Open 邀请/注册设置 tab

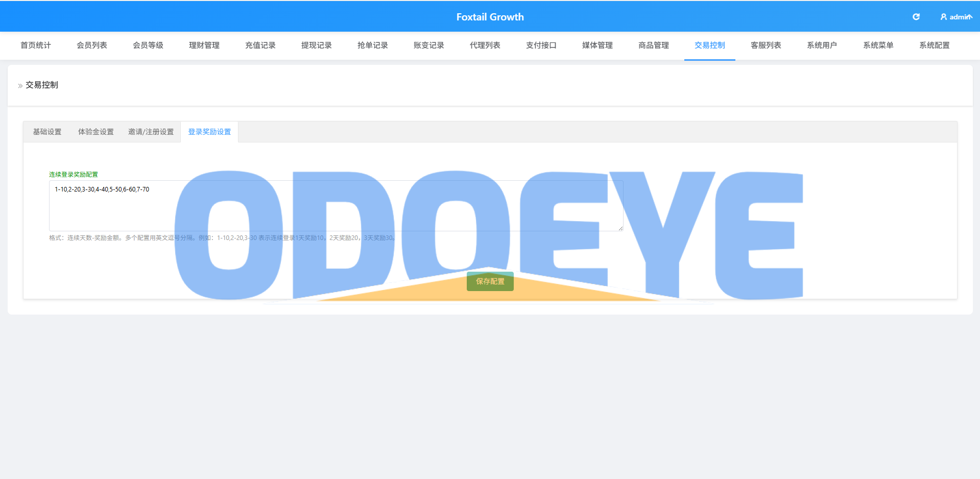coord(151,132)
